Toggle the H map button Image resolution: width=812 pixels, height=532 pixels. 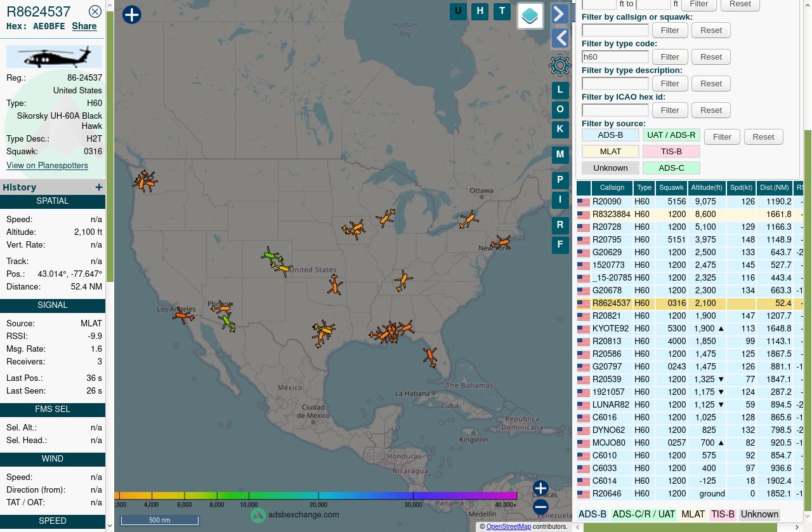(480, 11)
